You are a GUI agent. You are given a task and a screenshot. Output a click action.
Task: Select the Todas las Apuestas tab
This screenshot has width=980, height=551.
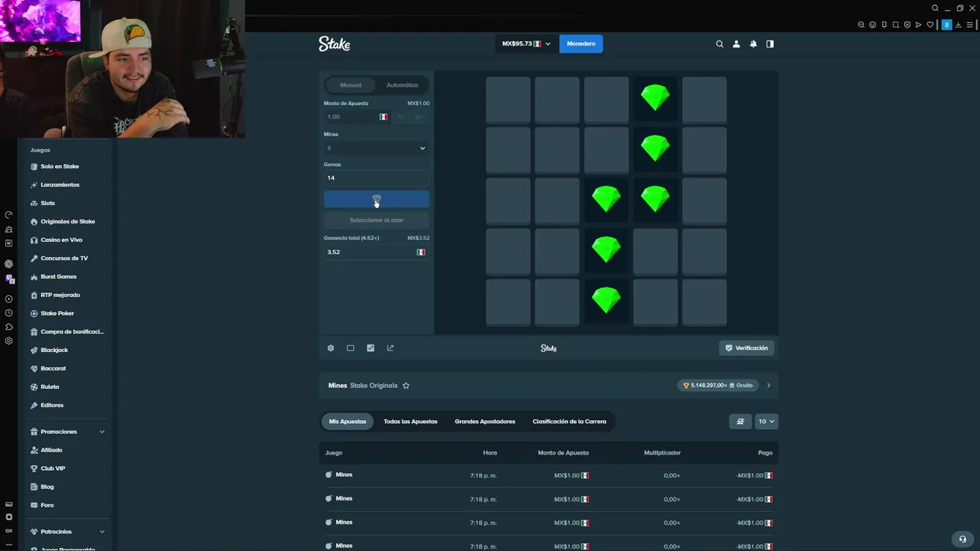(410, 422)
